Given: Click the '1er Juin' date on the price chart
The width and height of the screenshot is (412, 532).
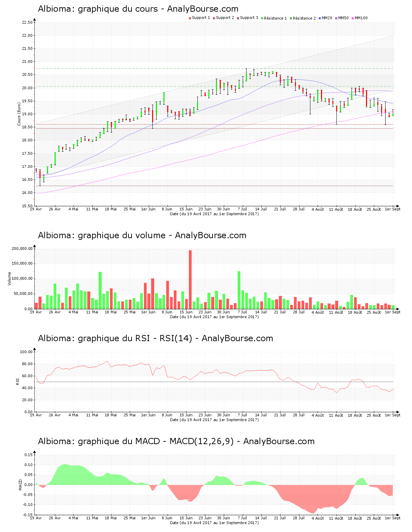Looking at the screenshot, I should [148, 209].
